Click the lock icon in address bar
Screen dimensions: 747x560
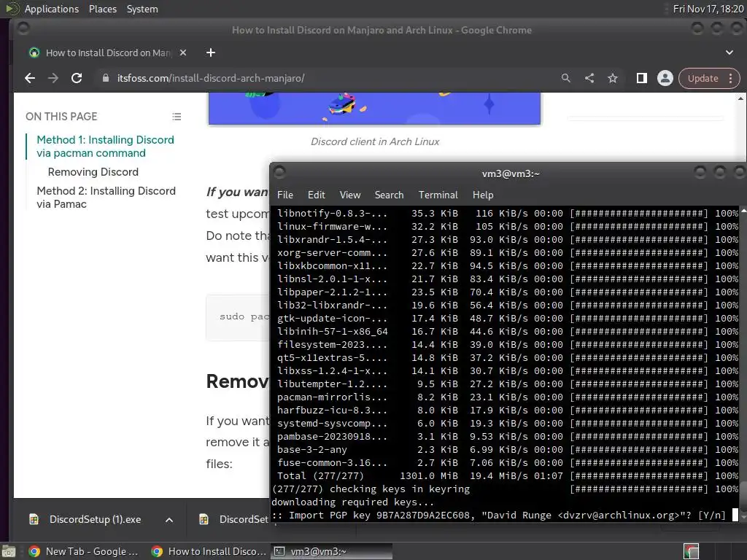106,78
